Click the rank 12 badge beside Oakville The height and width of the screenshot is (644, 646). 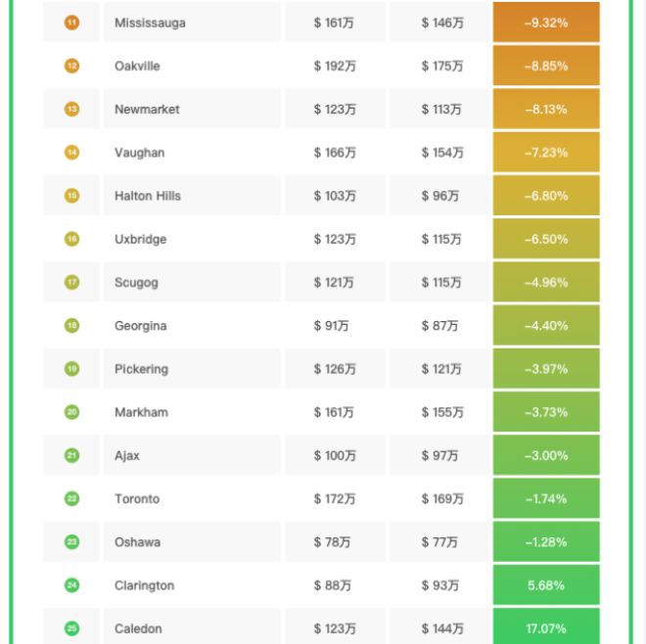coord(71,66)
